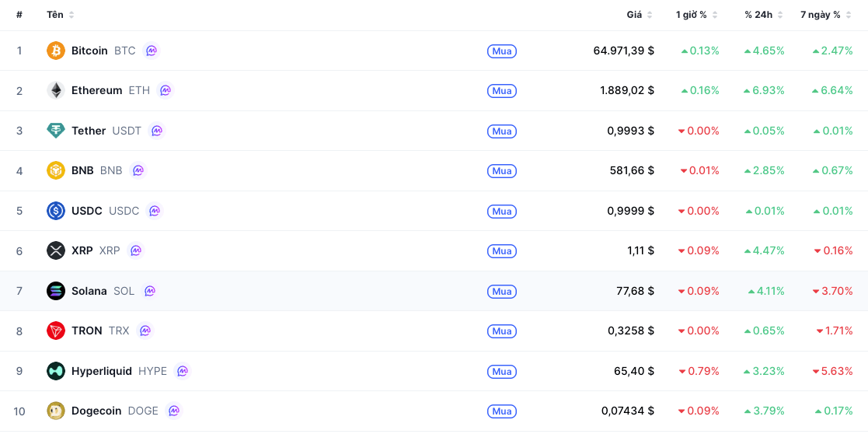
Task: Click the % 24h header label
Action: (758, 15)
